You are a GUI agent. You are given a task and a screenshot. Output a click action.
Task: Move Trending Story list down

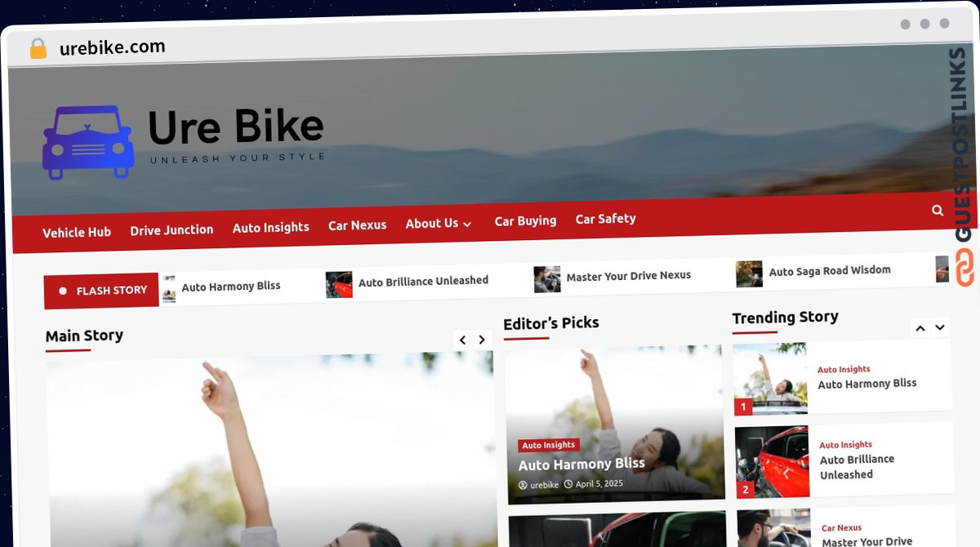point(940,327)
